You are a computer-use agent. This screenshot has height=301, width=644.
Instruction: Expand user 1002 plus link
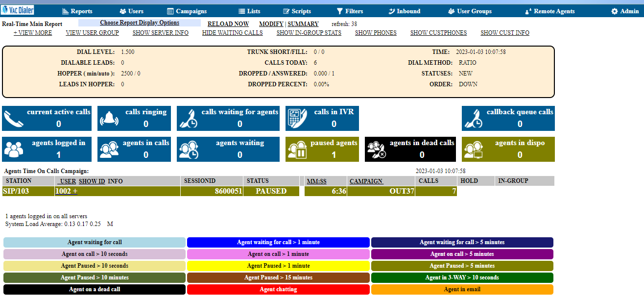(66, 191)
